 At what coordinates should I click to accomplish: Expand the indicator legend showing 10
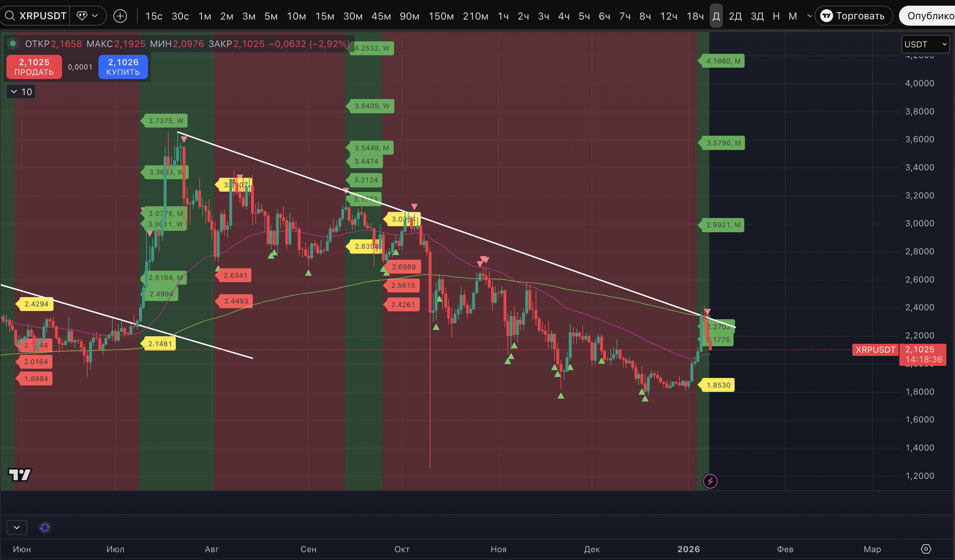(x=21, y=92)
